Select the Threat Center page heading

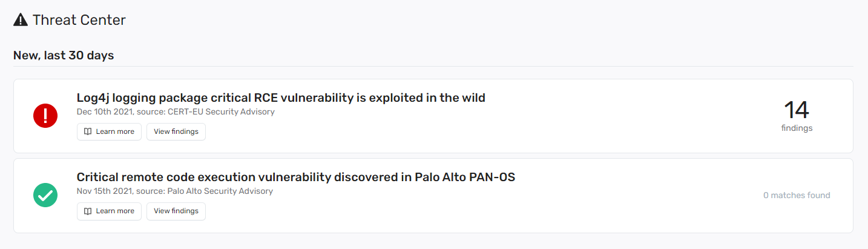point(79,20)
